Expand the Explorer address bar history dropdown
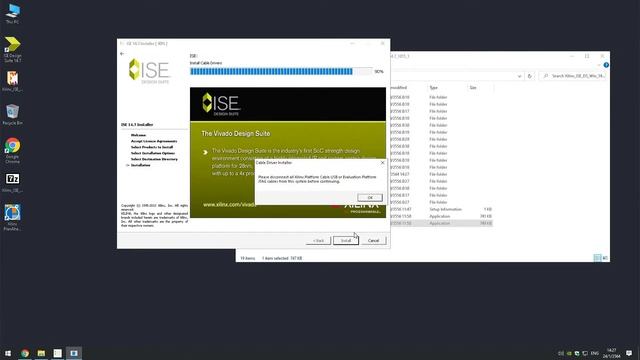The image size is (640, 360). [519, 76]
